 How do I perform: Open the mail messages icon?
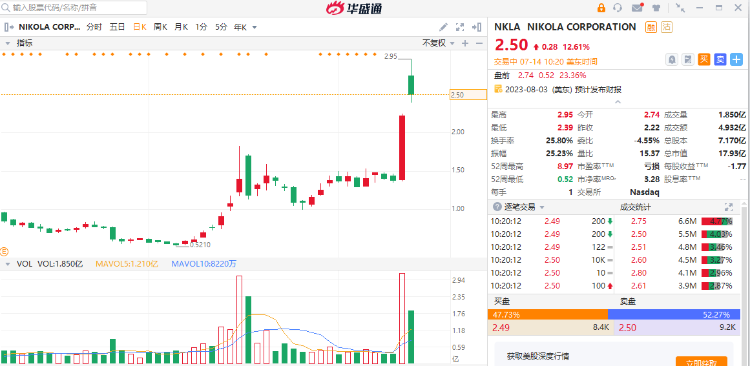click(637, 8)
